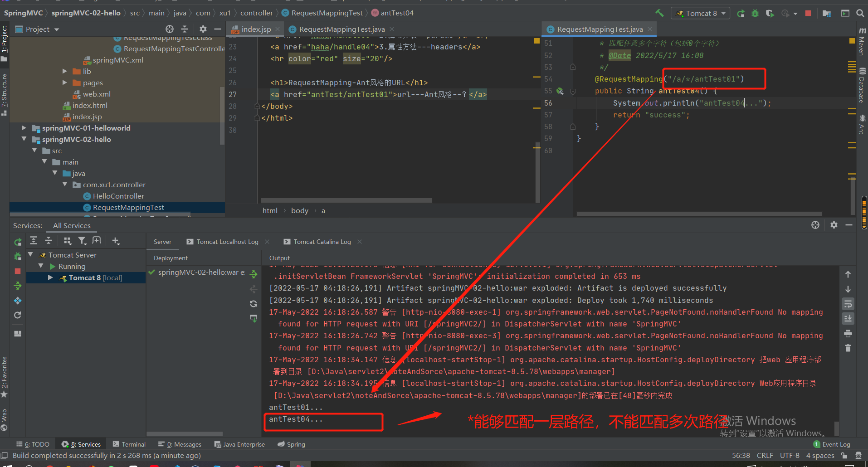Expand the Tomcat 8 [local] node

(x=50, y=277)
